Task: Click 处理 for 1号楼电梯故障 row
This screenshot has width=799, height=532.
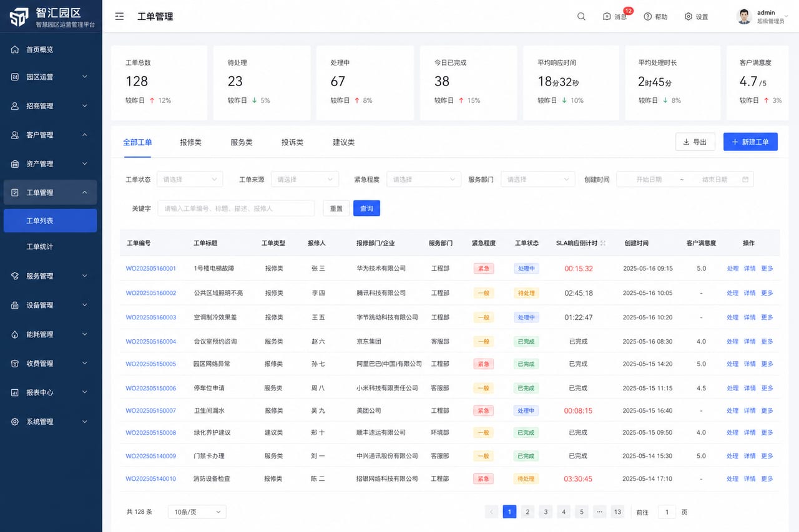Action: tap(733, 269)
